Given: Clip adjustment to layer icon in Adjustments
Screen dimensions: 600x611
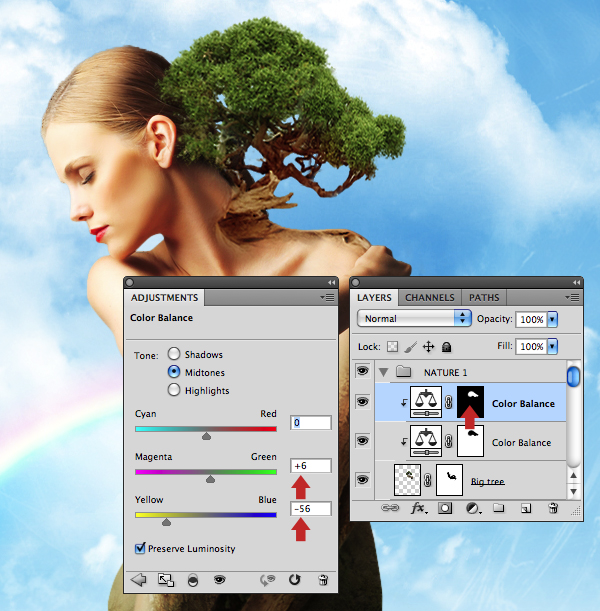Looking at the screenshot, I should [x=193, y=581].
